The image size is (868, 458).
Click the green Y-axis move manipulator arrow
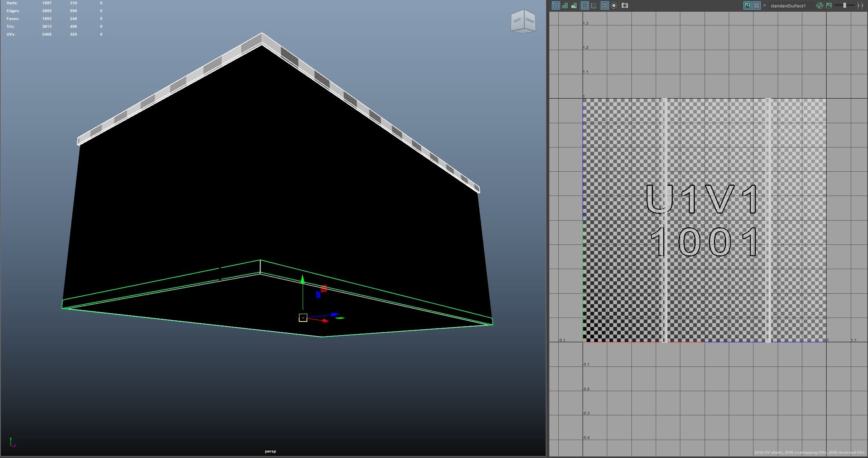click(302, 279)
